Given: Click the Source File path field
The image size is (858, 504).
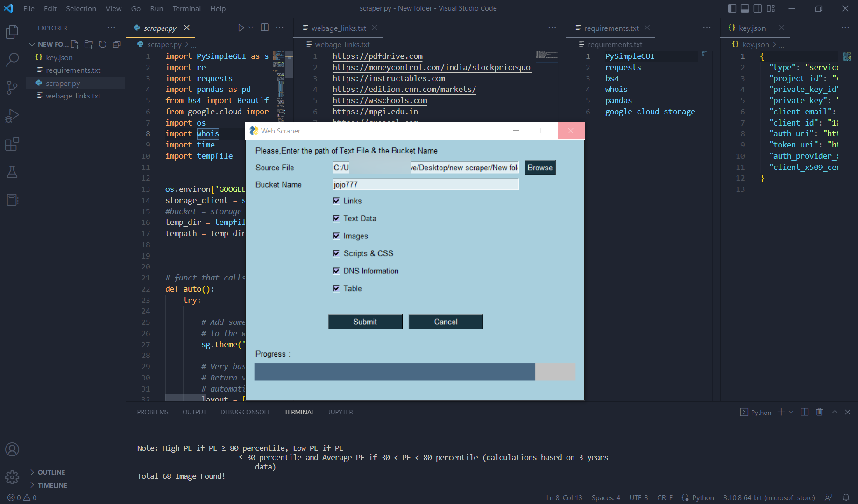Looking at the screenshot, I should click(425, 168).
